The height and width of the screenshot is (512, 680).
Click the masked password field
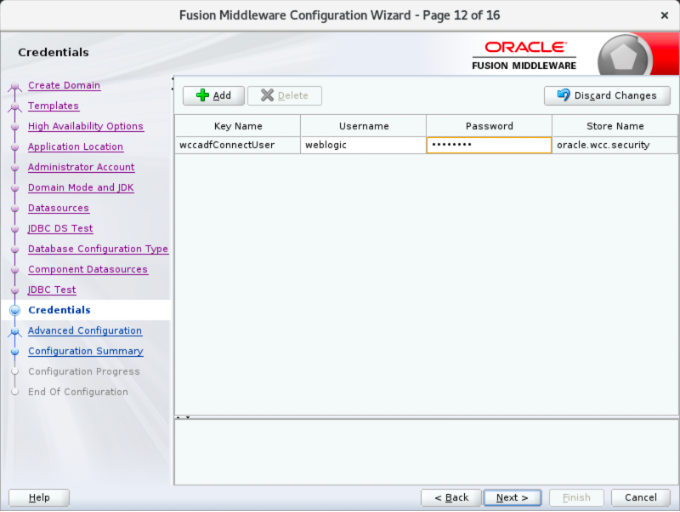489,145
